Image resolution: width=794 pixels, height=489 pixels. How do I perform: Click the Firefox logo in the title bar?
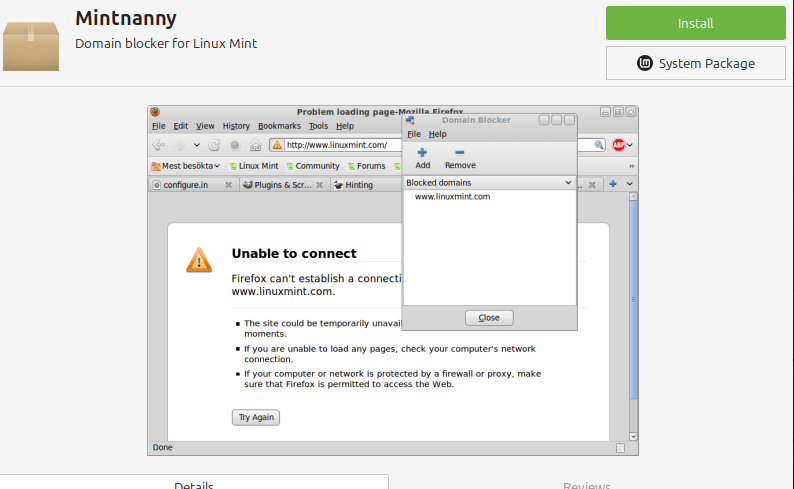pyautogui.click(x=155, y=111)
